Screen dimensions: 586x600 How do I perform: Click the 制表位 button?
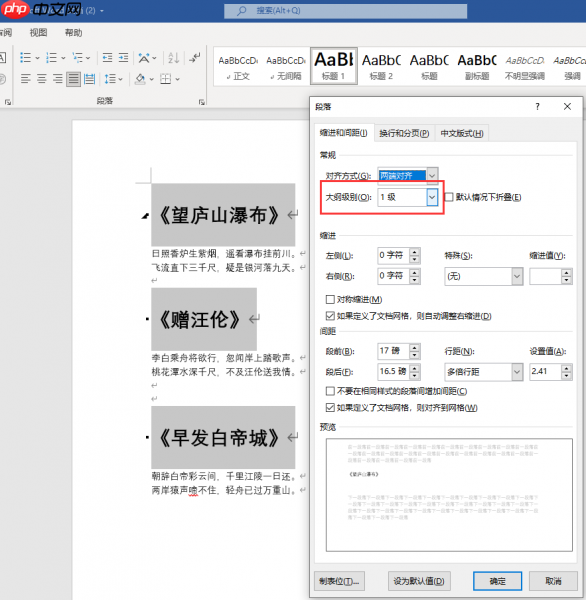(339, 581)
